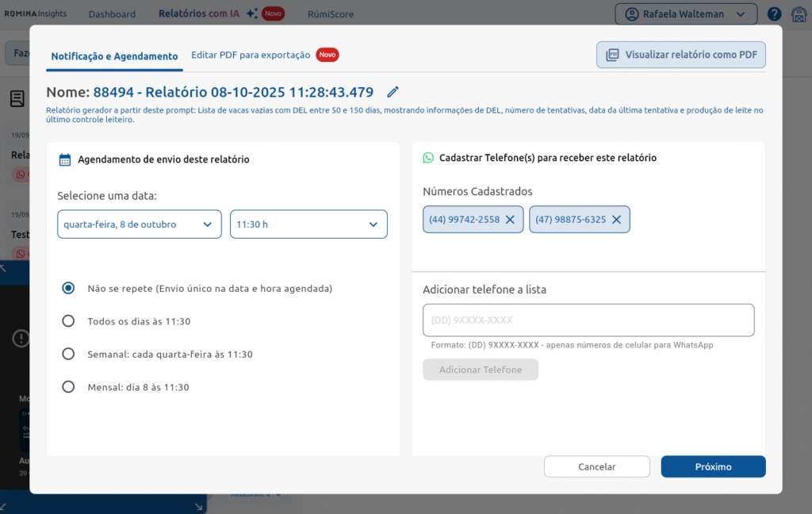Viewport: 812px width, 514px height.
Task: Click the pencil icon to edit report name
Action: (393, 92)
